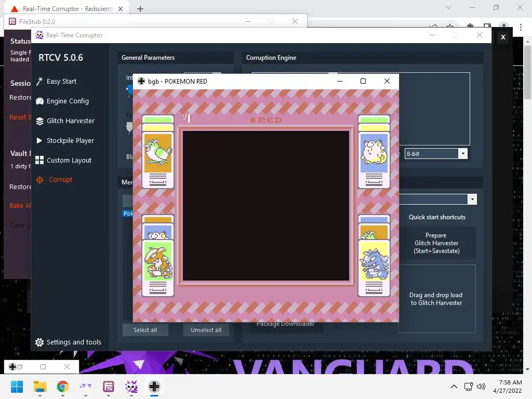Open the Windows Start menu
532x399 pixels.
click(x=17, y=387)
